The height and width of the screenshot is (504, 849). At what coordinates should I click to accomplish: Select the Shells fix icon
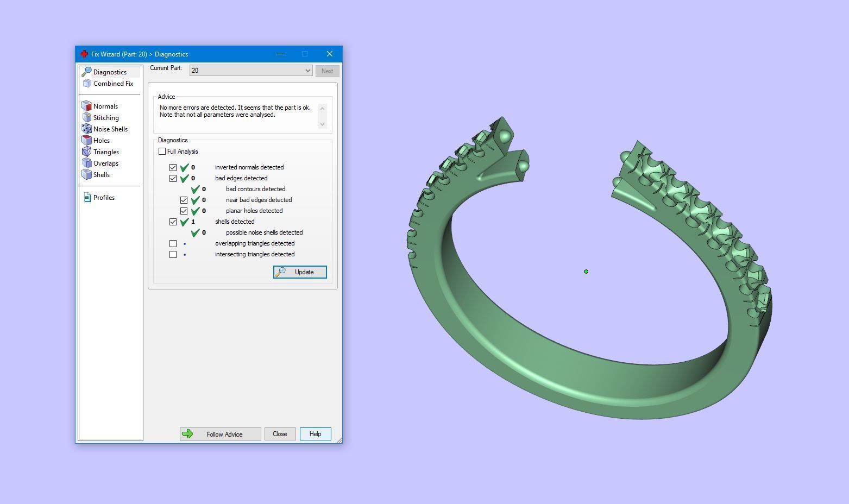pos(86,174)
